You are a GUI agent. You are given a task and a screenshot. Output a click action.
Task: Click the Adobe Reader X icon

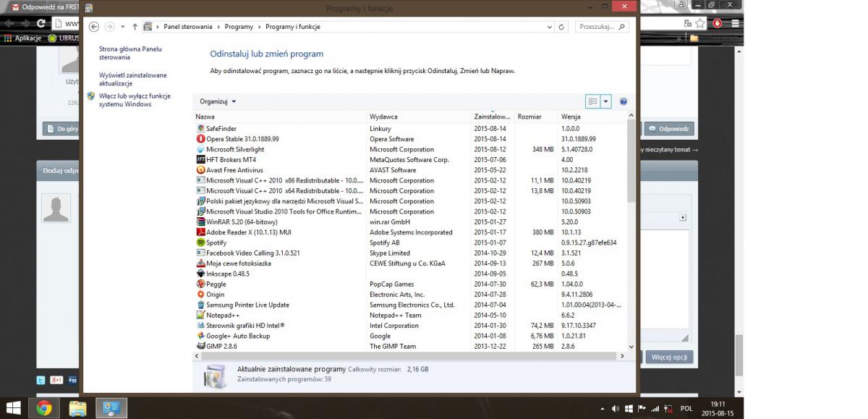200,232
